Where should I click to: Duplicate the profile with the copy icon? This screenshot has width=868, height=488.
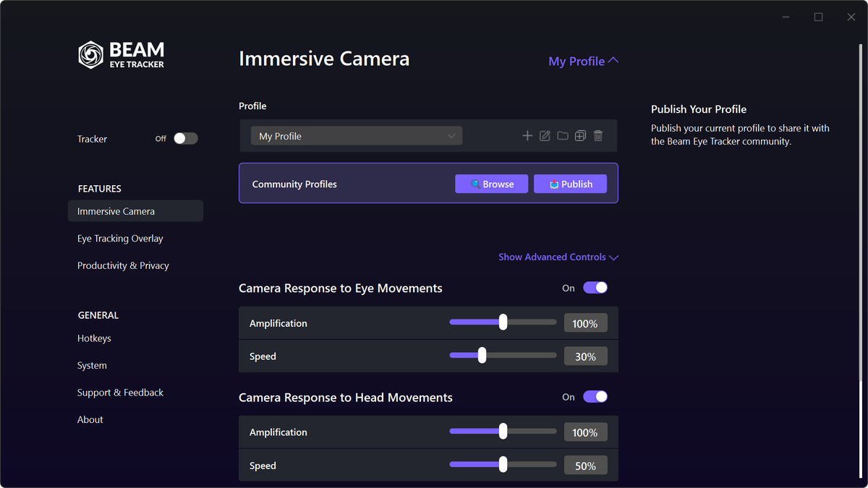click(580, 135)
